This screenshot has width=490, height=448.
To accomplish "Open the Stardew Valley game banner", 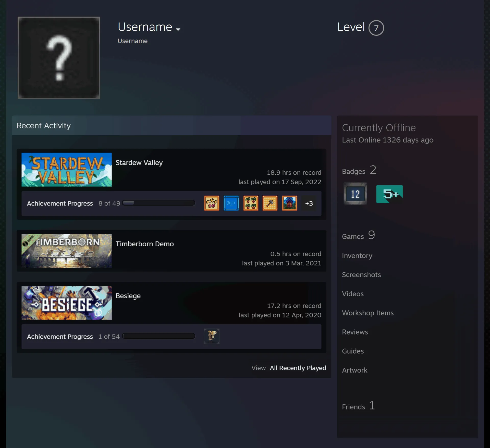I will (x=66, y=170).
